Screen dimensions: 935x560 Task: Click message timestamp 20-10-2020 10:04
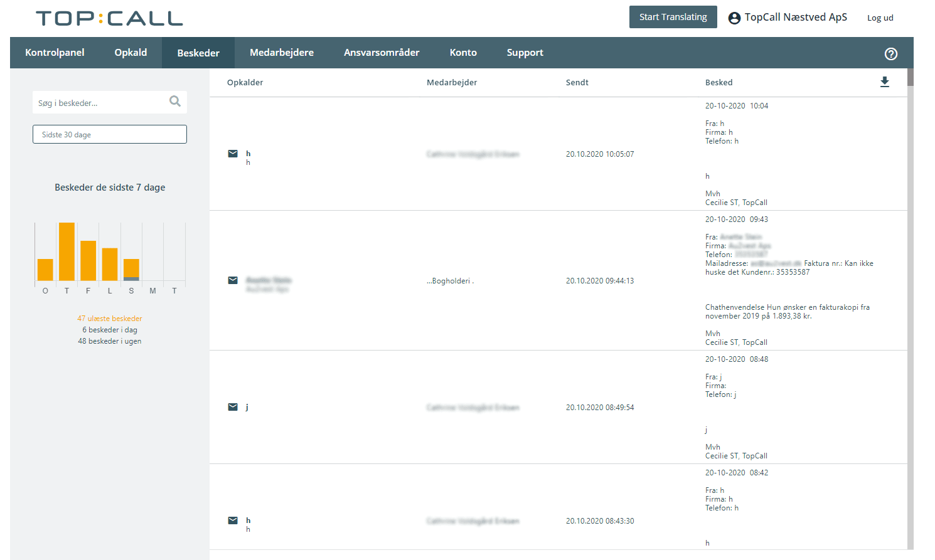(x=737, y=106)
